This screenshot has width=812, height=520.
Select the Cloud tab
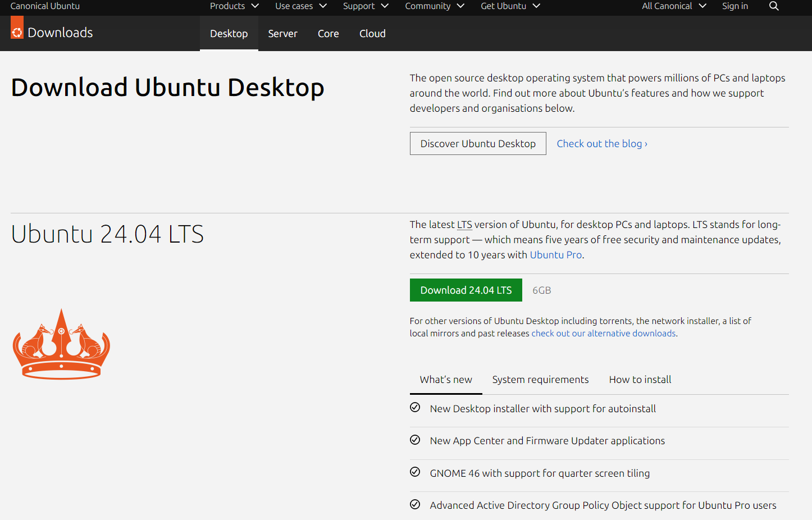pos(372,33)
